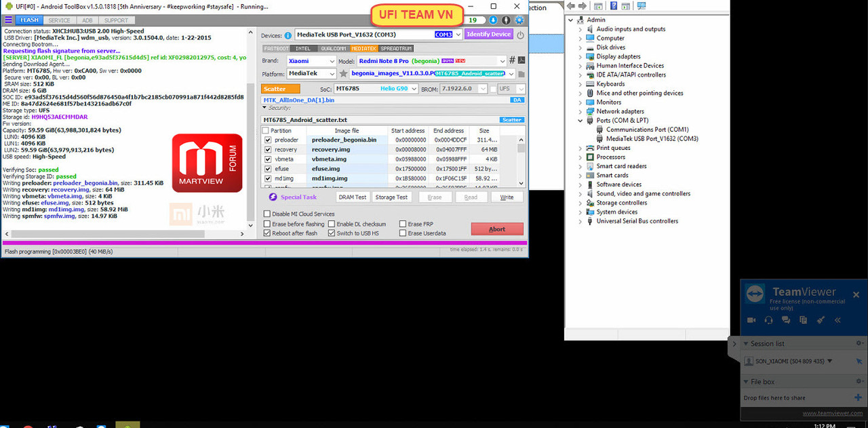Viewport: 868px width, 428px height.
Task: Click the hash (#) icon beside Model
Action: tap(512, 61)
